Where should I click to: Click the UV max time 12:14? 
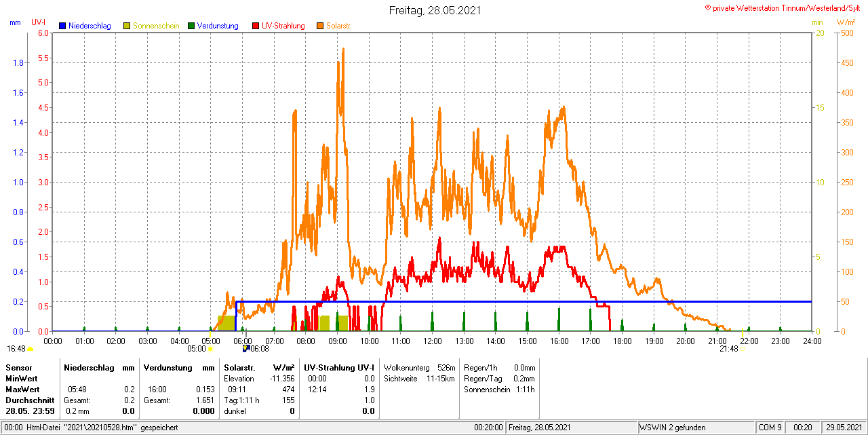point(317,389)
